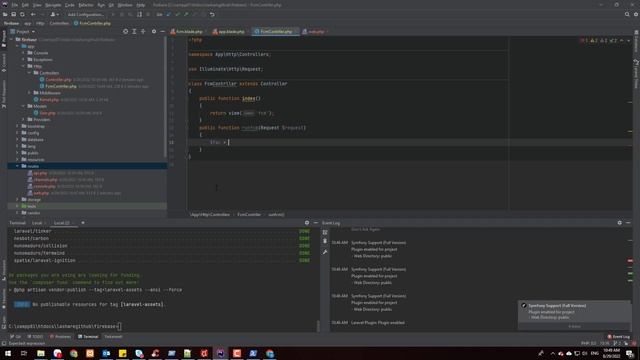The width and height of the screenshot is (640, 360).
Task: Click the Undo arrow in the main toolbar
Action: (212, 14)
